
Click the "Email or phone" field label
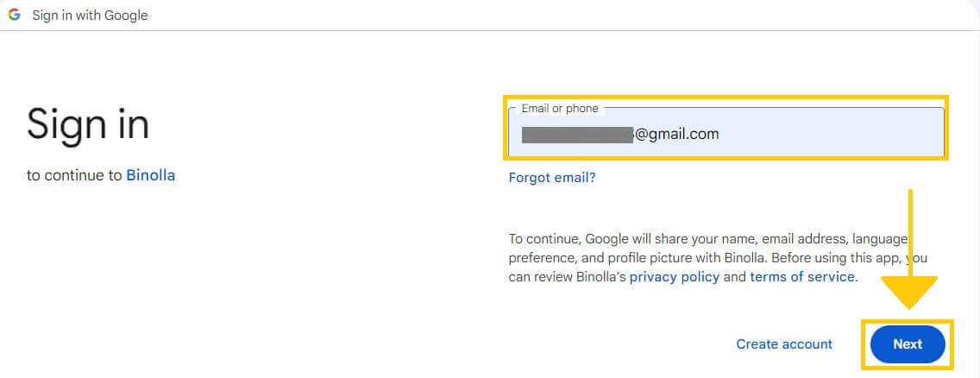click(x=560, y=109)
